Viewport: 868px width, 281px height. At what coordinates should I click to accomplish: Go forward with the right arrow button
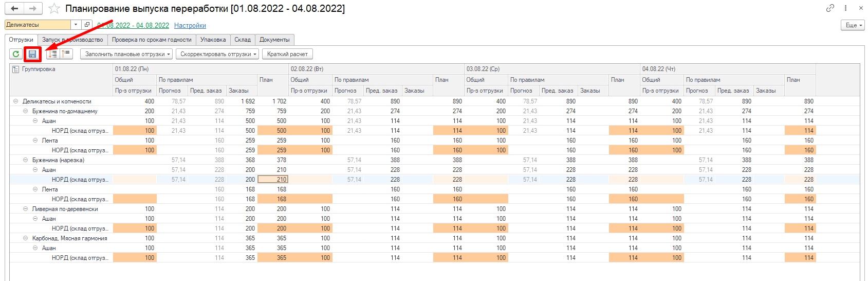[33, 9]
